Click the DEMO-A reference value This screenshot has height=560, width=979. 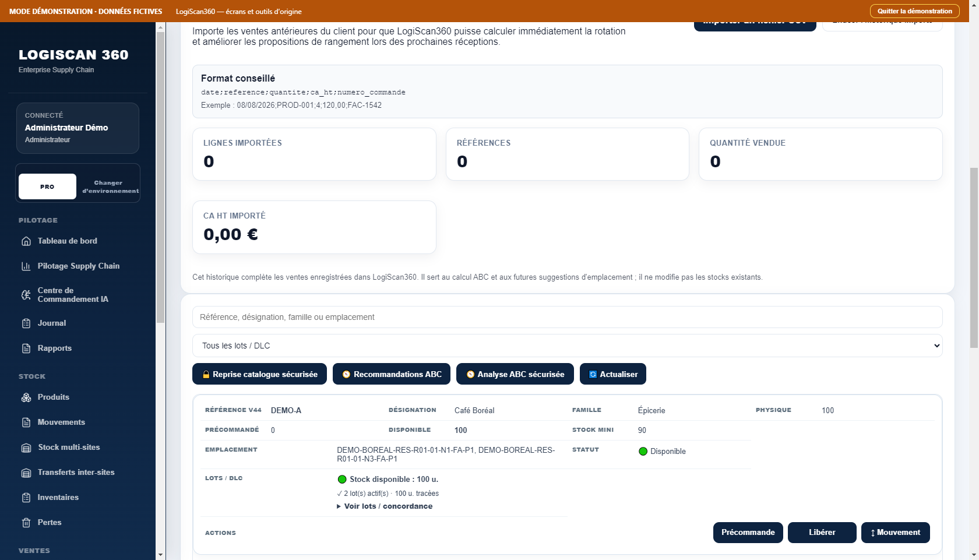click(x=286, y=411)
